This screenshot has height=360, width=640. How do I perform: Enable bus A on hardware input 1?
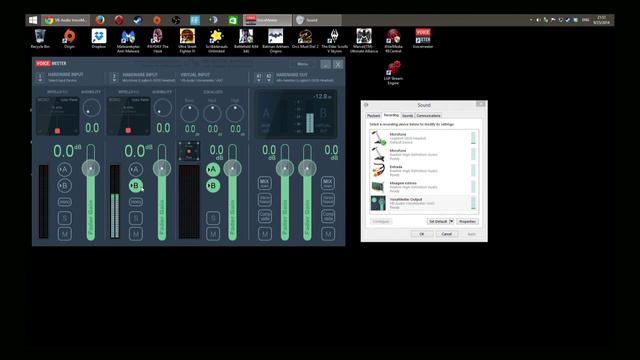click(64, 169)
